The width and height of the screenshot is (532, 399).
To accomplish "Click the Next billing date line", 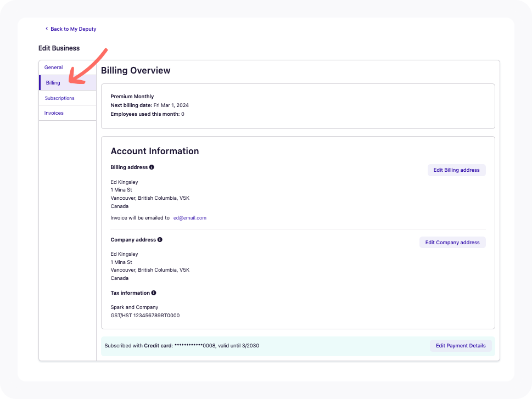I will (x=149, y=105).
